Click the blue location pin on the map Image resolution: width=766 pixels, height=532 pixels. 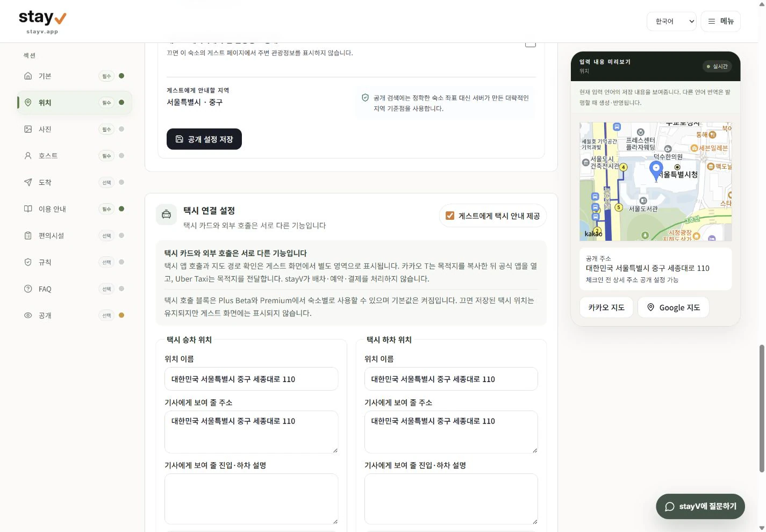point(656,170)
